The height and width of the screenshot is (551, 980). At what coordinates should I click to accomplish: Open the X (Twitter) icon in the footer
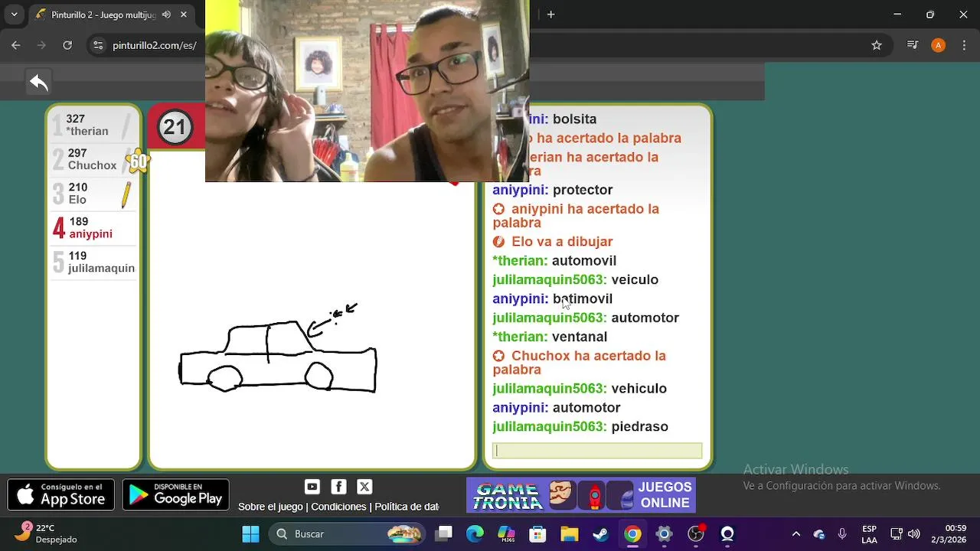click(364, 487)
